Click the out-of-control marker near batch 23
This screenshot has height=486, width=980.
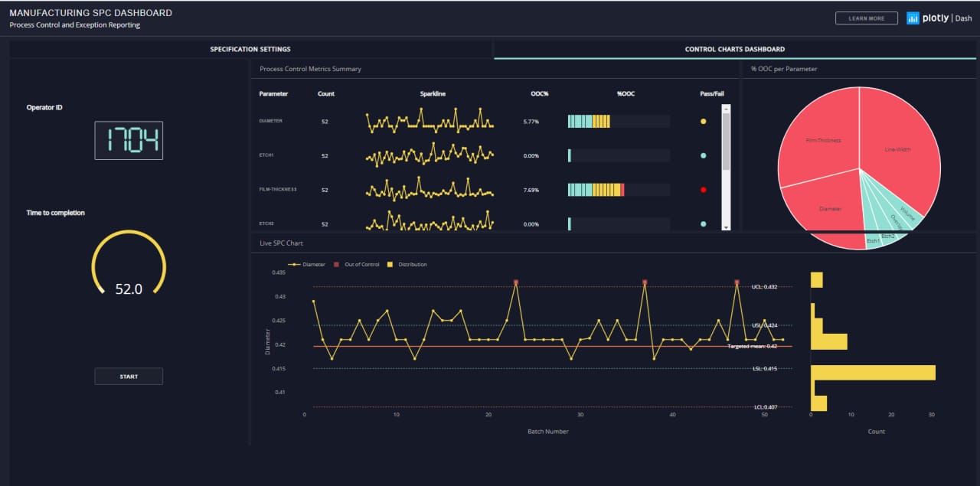pyautogui.click(x=516, y=282)
